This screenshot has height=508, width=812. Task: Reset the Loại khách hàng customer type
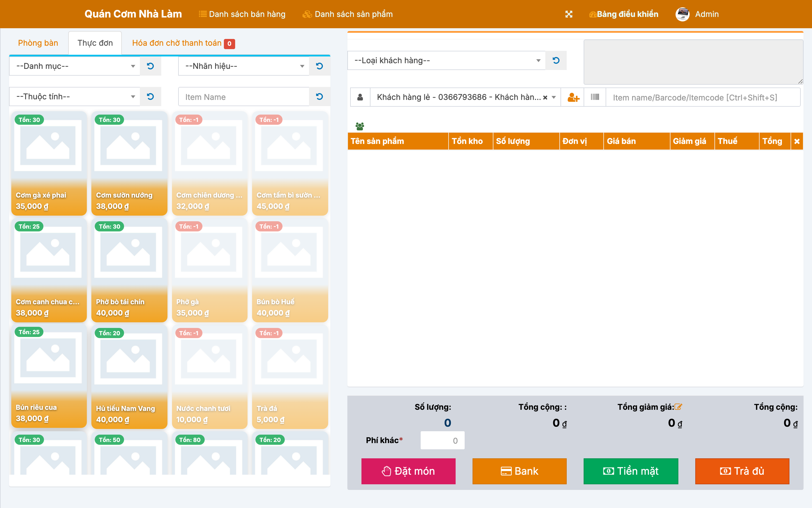556,60
